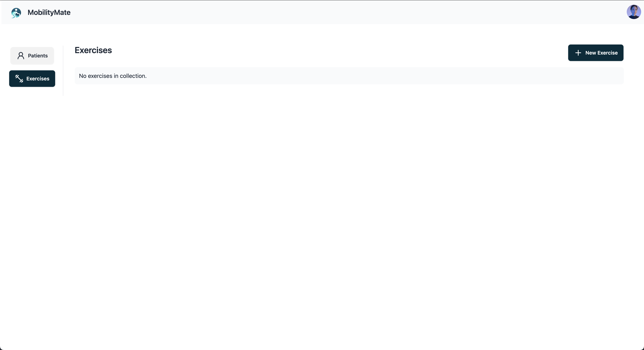Screen dimensions: 644x350
Task: Click the blank header bar area
Action: (325, 12)
